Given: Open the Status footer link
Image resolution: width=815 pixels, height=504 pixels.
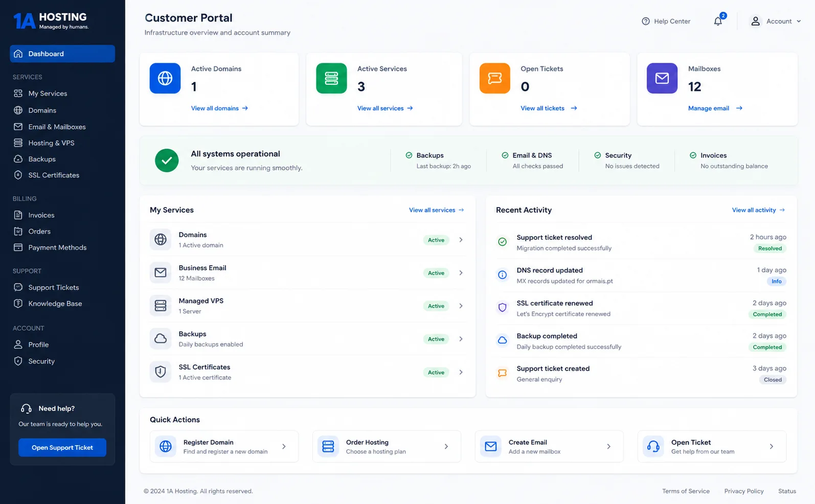Looking at the screenshot, I should click(x=787, y=491).
